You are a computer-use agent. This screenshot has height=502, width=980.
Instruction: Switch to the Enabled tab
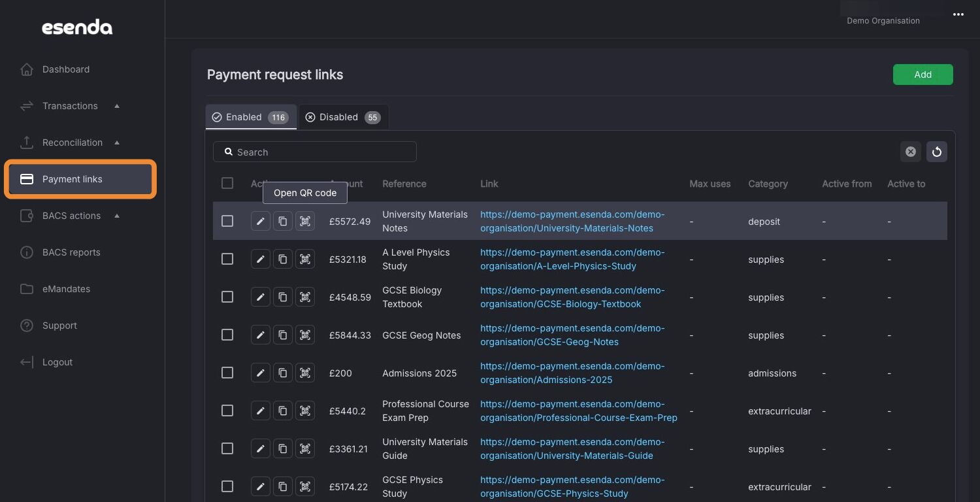point(251,117)
